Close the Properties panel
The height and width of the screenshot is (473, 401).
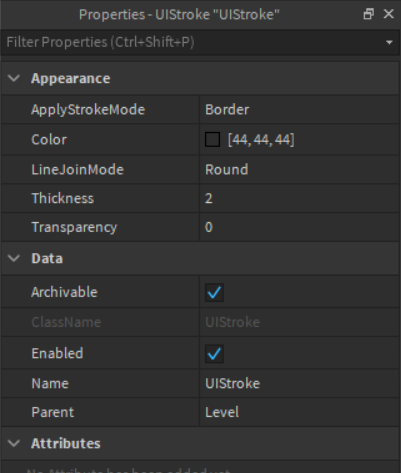389,14
